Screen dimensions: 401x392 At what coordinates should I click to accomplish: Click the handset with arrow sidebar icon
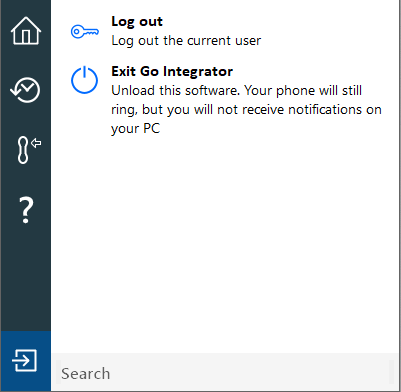coord(28,150)
